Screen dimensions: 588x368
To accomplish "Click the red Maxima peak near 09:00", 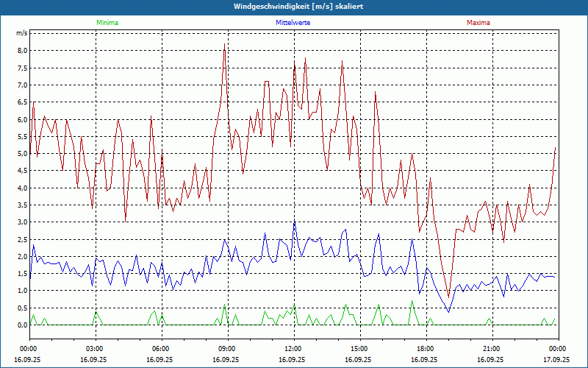I will (224, 44).
